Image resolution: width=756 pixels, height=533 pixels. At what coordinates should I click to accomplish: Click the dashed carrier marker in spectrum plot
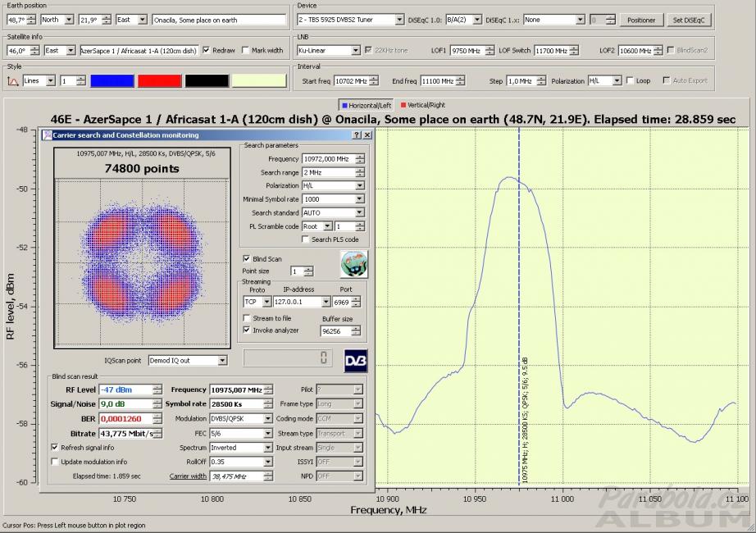point(519,305)
